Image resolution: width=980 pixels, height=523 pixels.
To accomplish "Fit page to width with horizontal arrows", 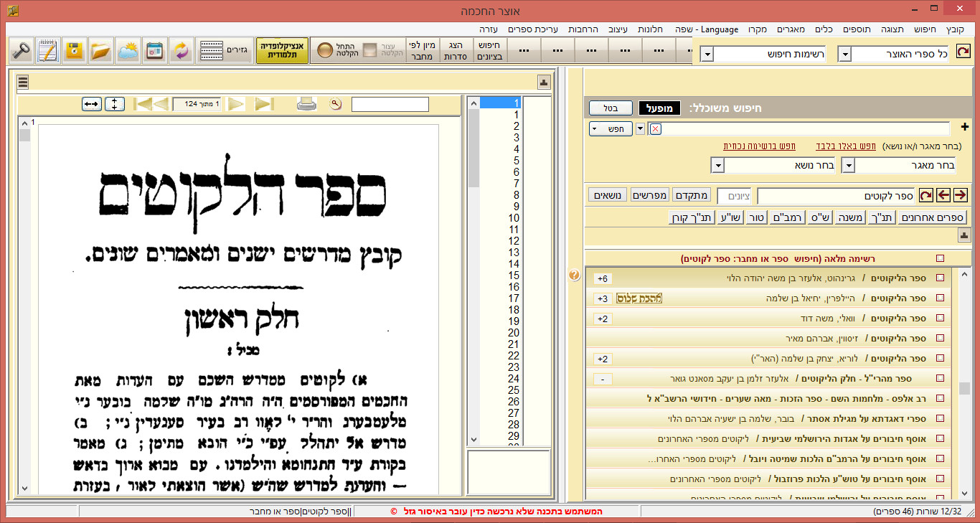I will pyautogui.click(x=92, y=104).
